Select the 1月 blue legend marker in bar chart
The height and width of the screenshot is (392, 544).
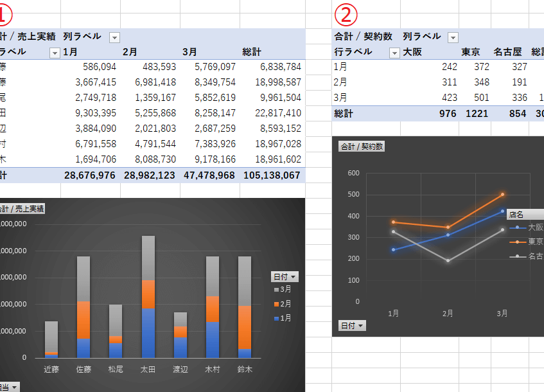277,317
